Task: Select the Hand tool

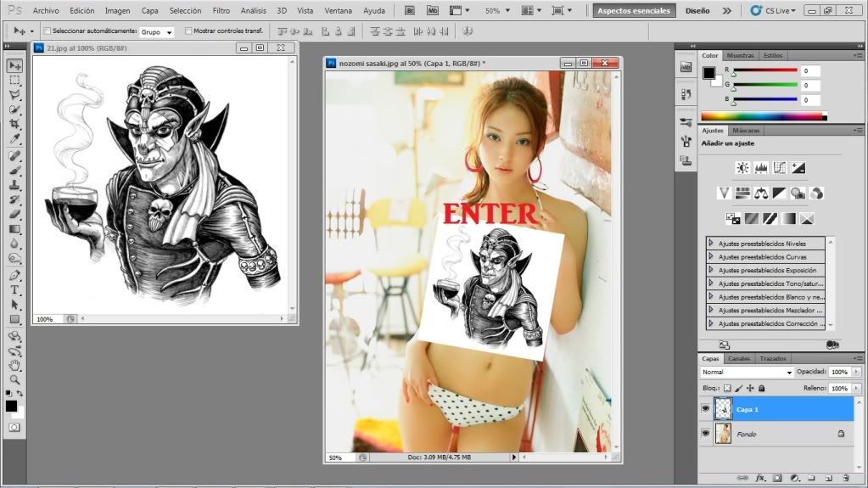Action: pos(14,366)
